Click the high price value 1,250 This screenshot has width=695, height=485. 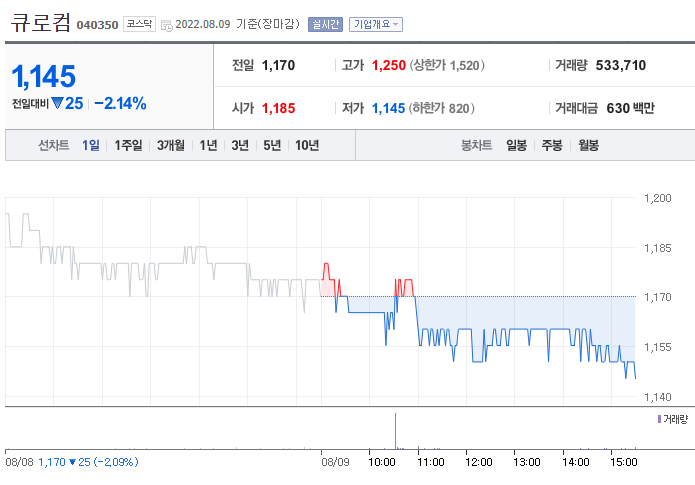point(389,65)
